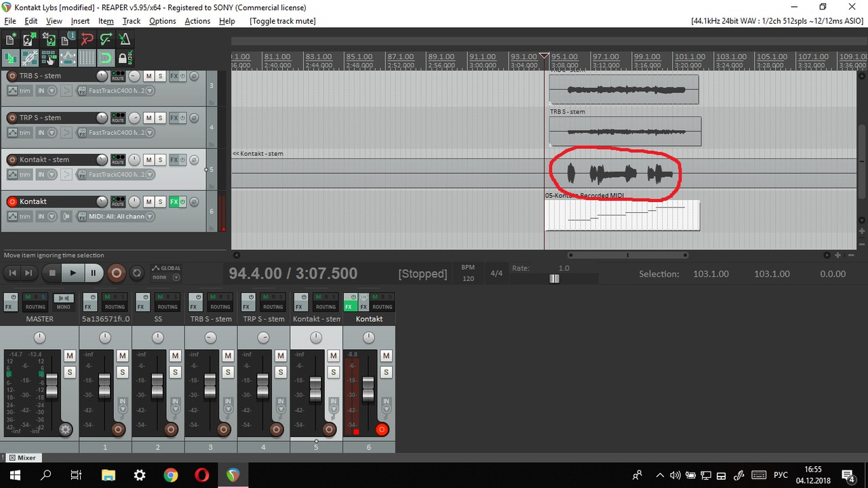Click the MIDI recorded item on Kontakt track
This screenshot has width=868, height=488.
pos(622,215)
